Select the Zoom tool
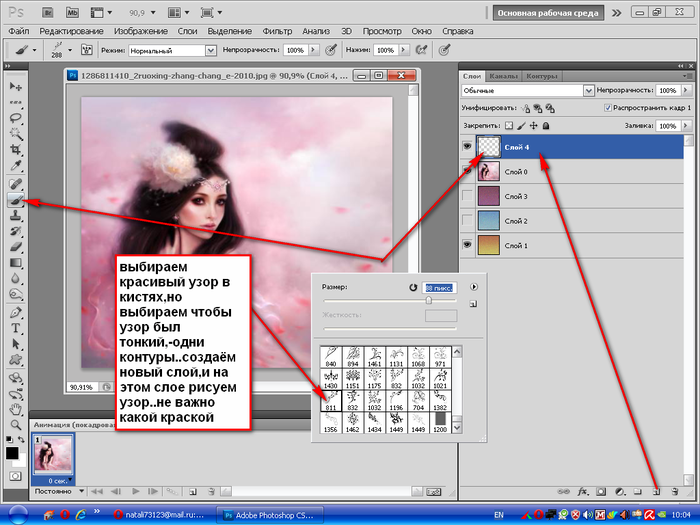Image resolution: width=700 pixels, height=525 pixels. [16, 425]
